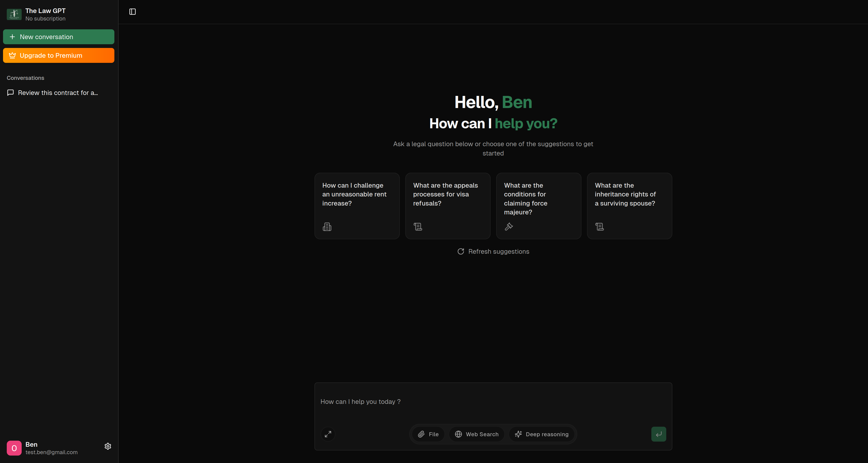This screenshot has width=868, height=463.
Task: Click the Refresh suggestions link
Action: tap(499, 251)
